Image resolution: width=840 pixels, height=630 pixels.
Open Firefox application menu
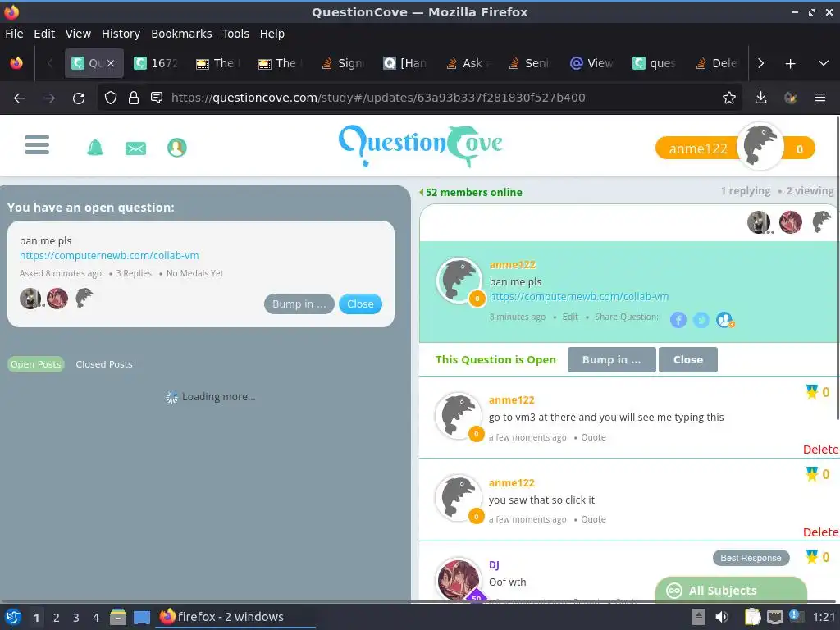pos(819,98)
